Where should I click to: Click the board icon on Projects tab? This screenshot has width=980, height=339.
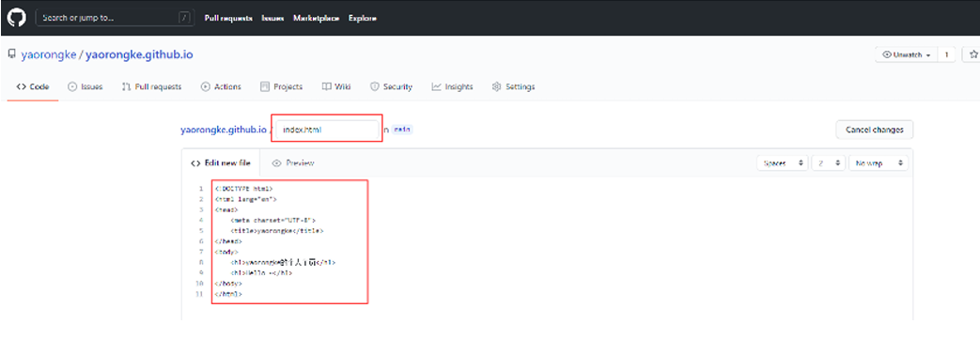(x=264, y=86)
